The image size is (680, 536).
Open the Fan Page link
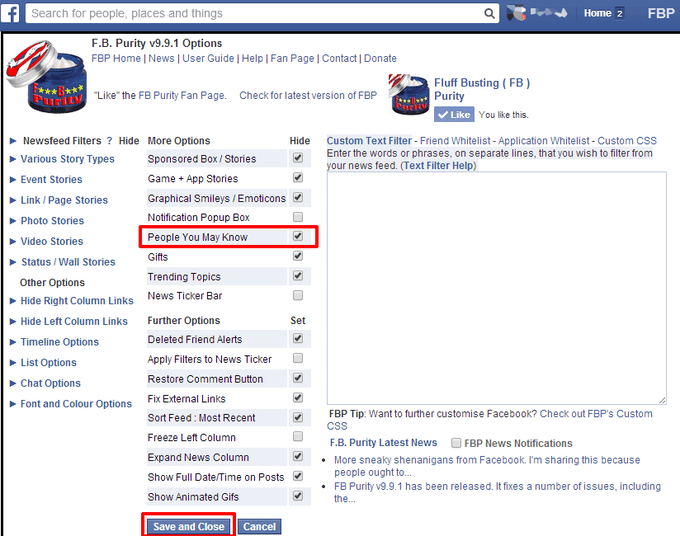pos(292,59)
